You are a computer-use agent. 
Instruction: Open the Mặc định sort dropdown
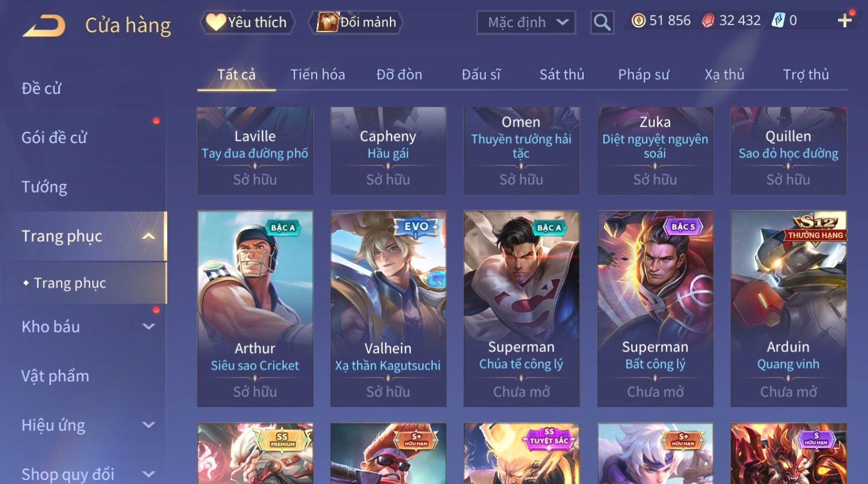tap(526, 22)
